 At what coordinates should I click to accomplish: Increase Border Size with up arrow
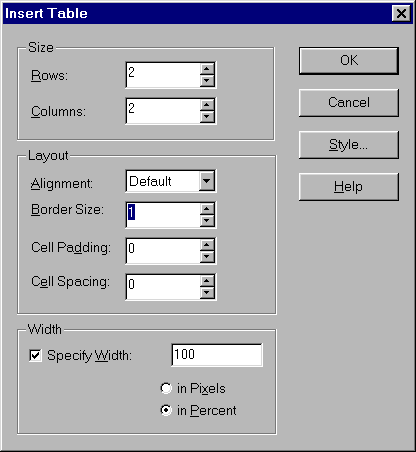207,209
